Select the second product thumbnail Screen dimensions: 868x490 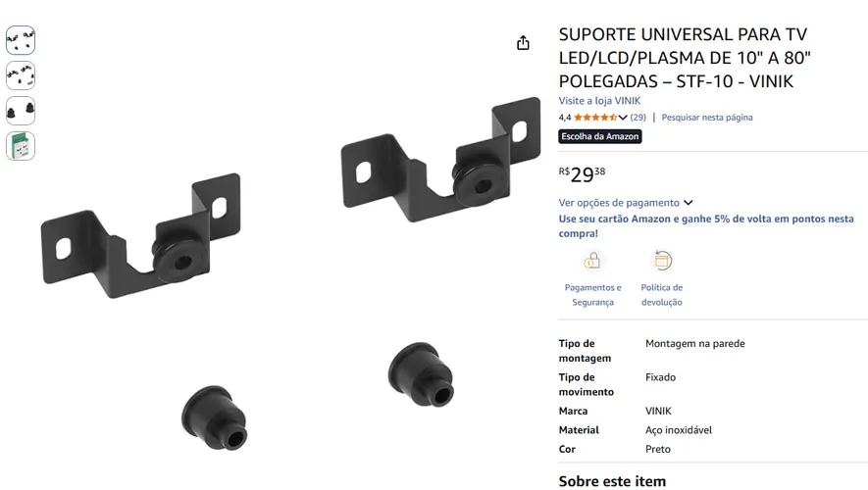21,75
